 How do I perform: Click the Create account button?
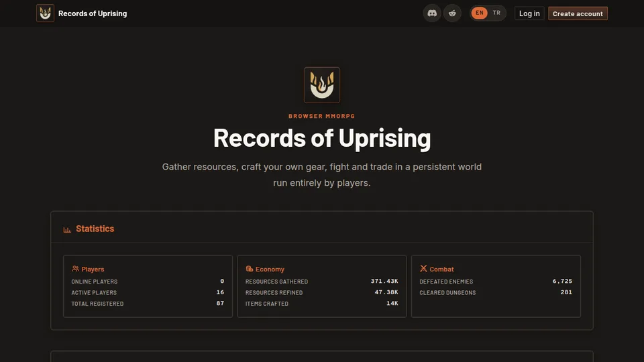[578, 13]
